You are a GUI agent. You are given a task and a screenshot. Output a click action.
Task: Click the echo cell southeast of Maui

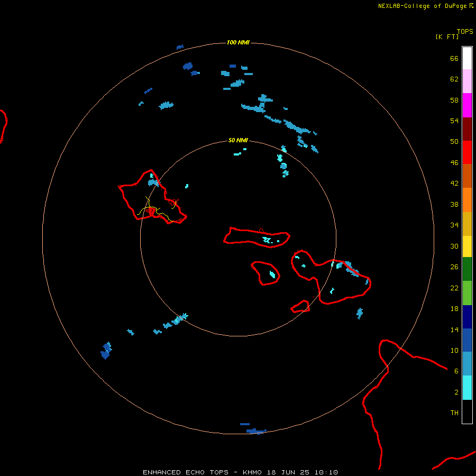click(360, 313)
